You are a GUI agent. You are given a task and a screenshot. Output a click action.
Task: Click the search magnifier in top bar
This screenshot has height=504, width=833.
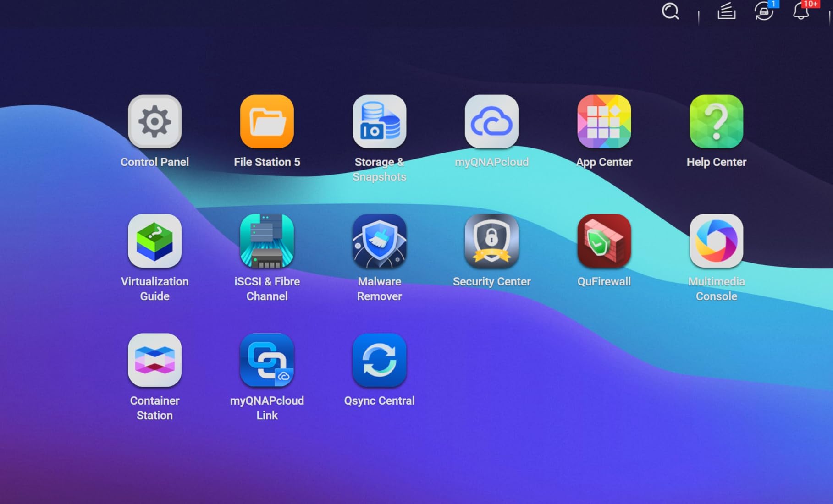pos(670,11)
